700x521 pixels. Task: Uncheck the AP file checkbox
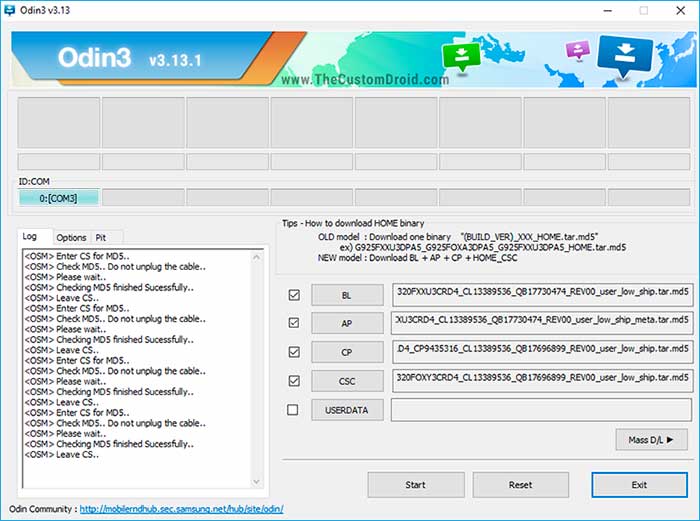[x=294, y=323]
